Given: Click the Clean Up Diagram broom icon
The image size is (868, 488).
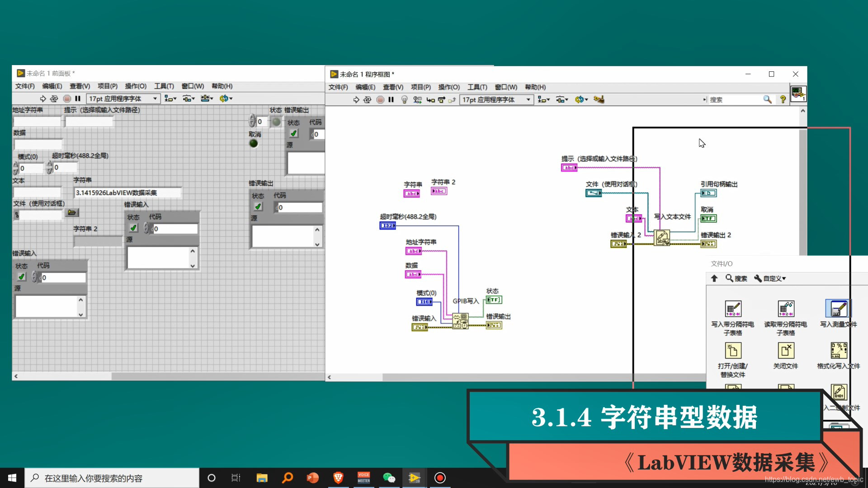Looking at the screenshot, I should coord(599,99).
